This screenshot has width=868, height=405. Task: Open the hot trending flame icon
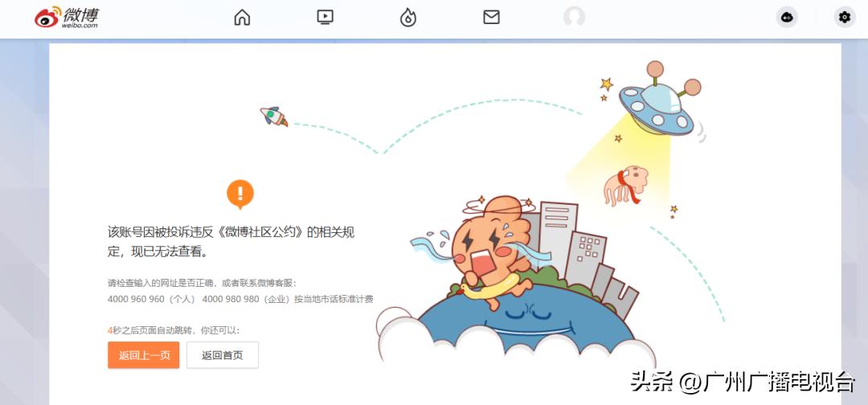click(x=408, y=18)
